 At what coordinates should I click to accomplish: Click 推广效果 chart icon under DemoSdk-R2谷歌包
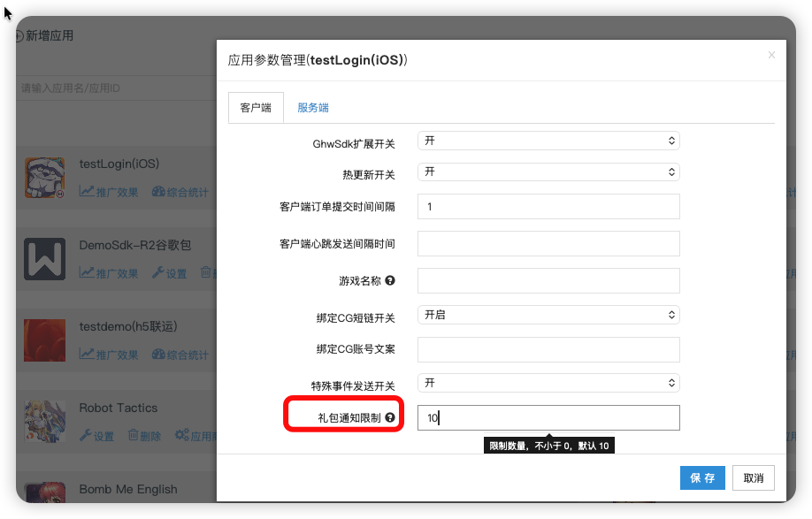coord(87,272)
